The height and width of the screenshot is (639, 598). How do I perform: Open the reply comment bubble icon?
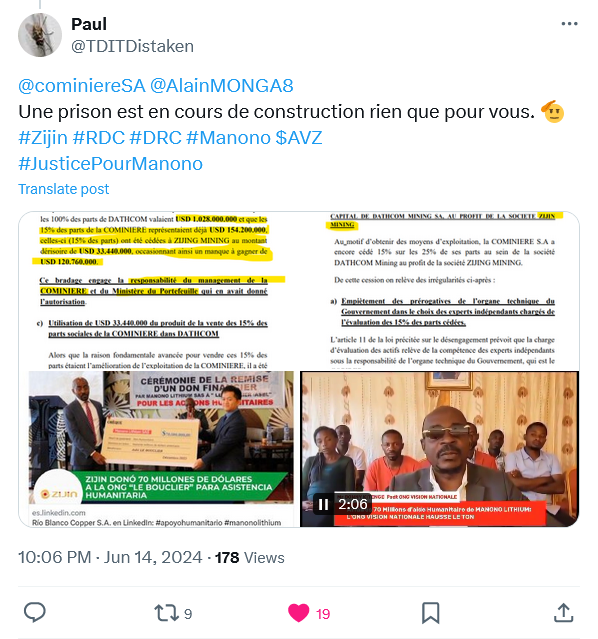[35, 613]
